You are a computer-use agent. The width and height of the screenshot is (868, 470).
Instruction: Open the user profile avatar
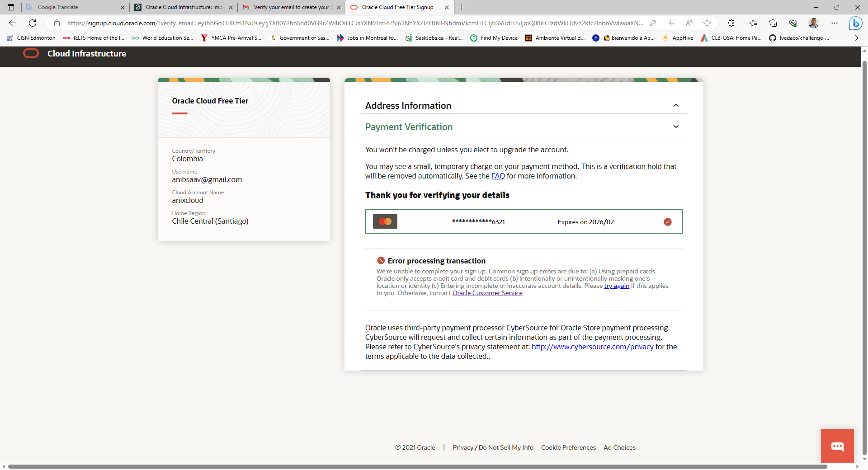click(814, 23)
